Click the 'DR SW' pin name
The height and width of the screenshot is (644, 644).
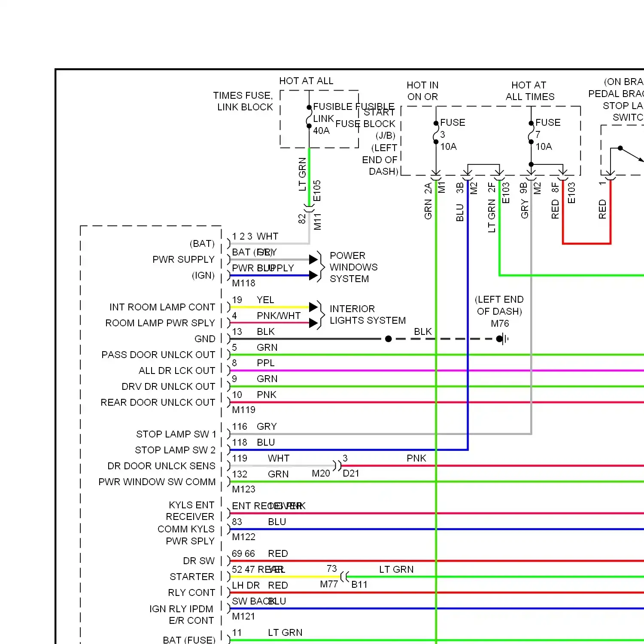[x=199, y=561]
